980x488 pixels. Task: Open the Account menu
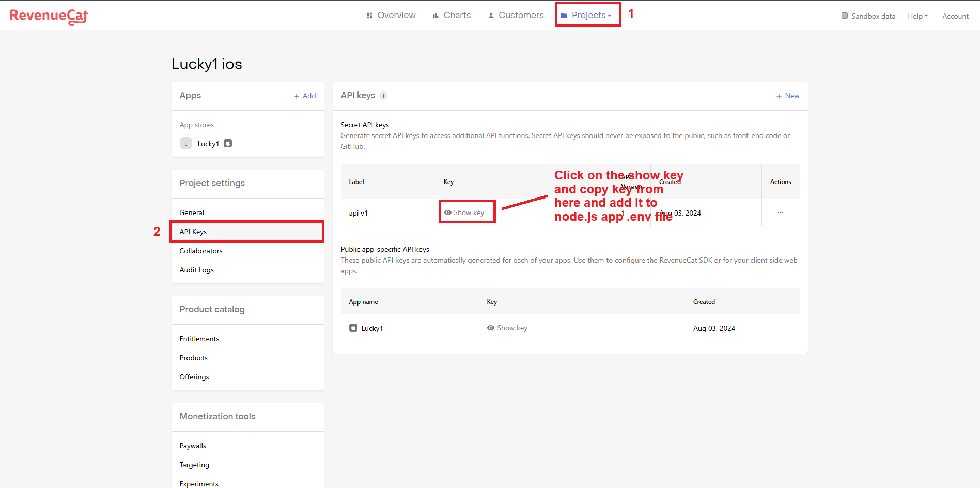(x=955, y=16)
